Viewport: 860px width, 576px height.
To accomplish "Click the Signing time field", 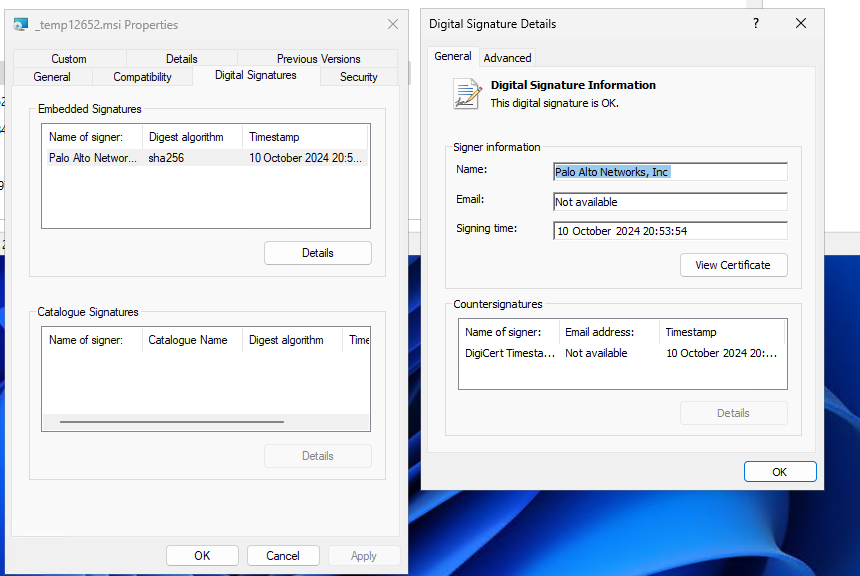I will [670, 231].
